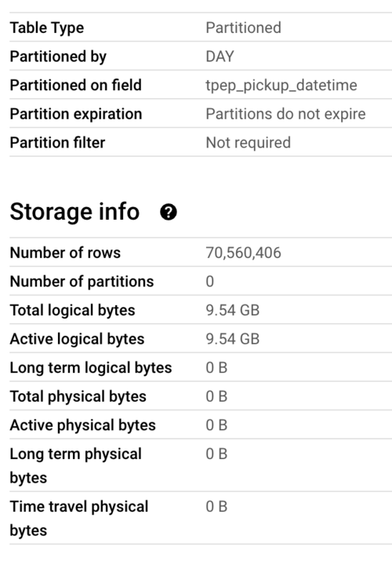Screen dimensions: 392x565
Task: Select the Active physical bytes value
Action: [216, 425]
